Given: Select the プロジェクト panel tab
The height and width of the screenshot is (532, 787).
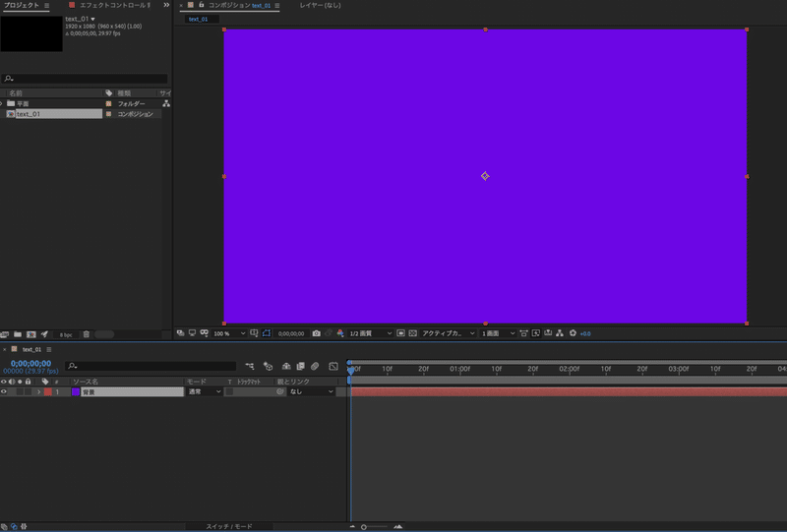Looking at the screenshot, I should click(x=22, y=5).
